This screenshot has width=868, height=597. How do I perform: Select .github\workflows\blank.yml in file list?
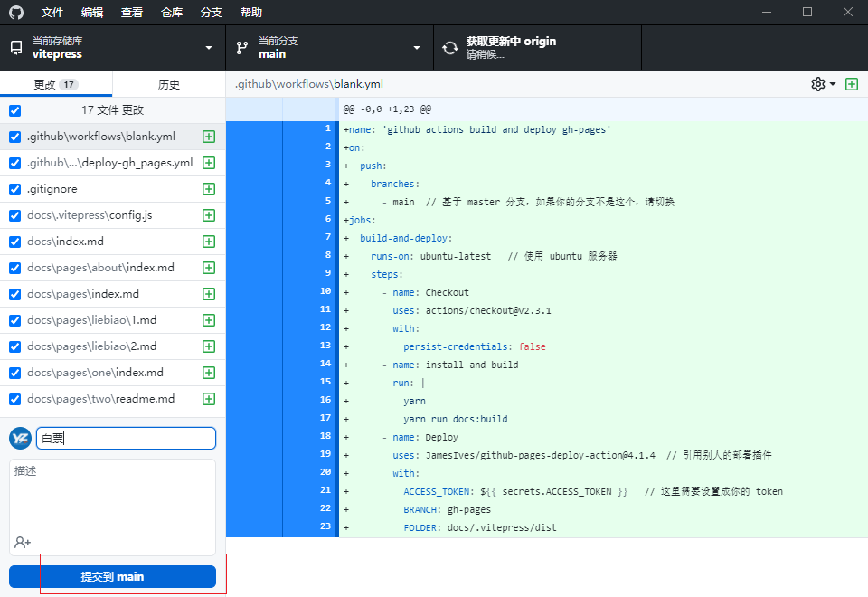pyautogui.click(x=112, y=137)
